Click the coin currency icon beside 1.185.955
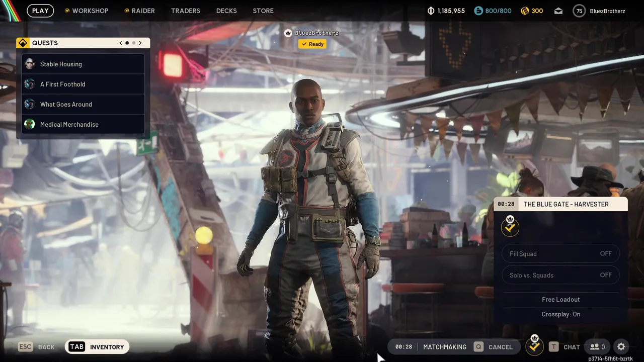The width and height of the screenshot is (644, 362). 431,11
